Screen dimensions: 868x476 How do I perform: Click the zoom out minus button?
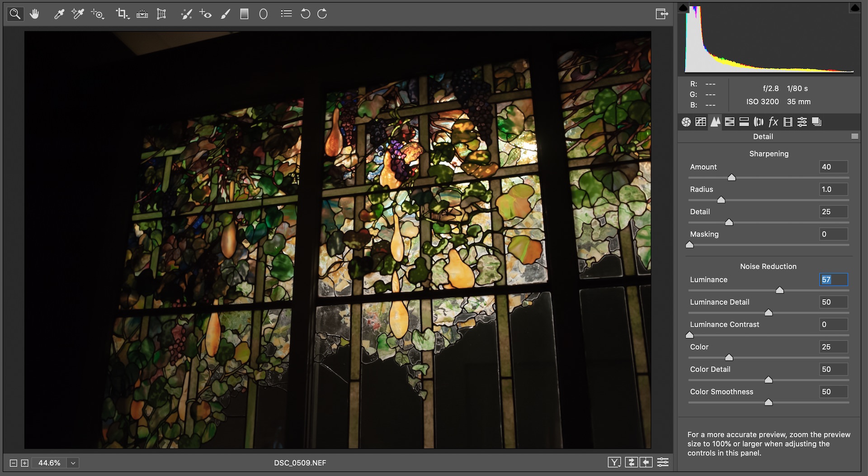point(13,463)
